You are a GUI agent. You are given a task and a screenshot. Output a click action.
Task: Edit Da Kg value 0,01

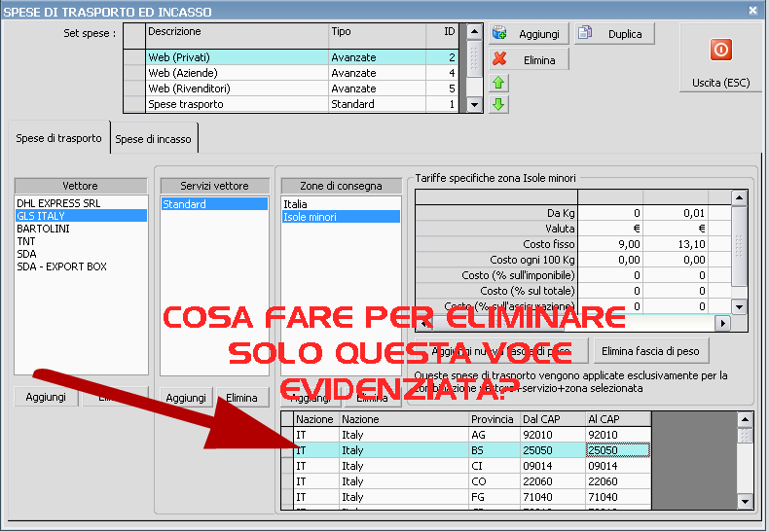pyautogui.click(x=676, y=213)
